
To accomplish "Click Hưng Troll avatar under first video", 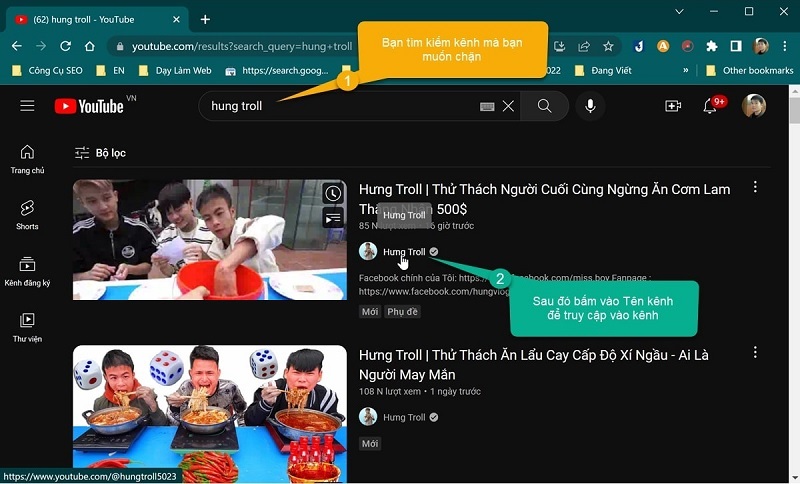I will pos(368,251).
